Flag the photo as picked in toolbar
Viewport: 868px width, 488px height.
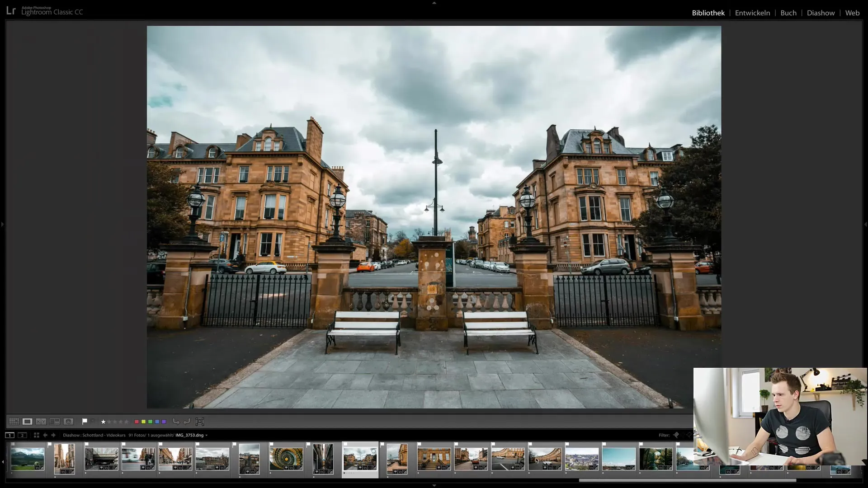(85, 422)
